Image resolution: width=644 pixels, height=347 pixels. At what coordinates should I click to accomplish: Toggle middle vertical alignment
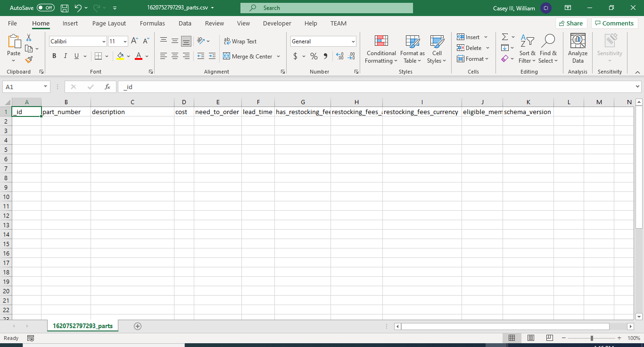click(175, 41)
